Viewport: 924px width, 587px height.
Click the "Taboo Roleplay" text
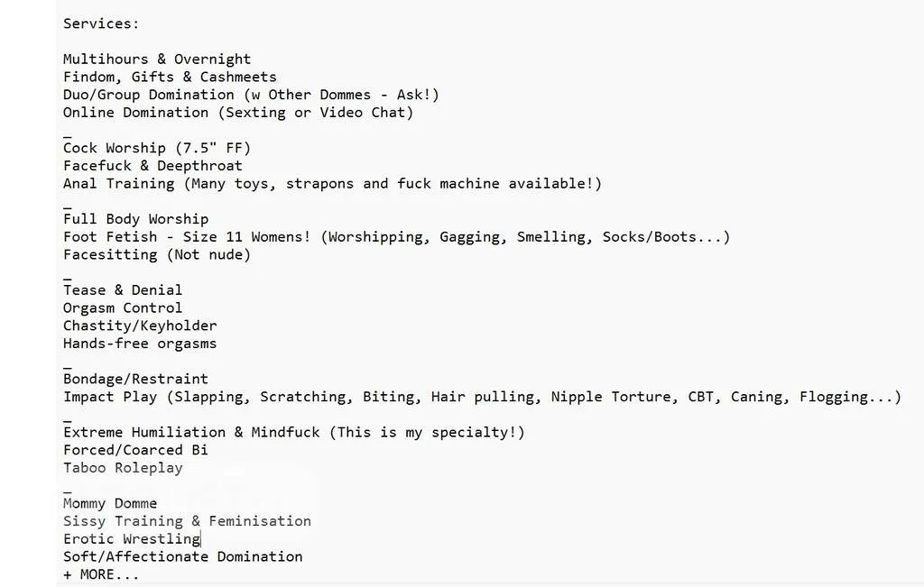pos(123,468)
